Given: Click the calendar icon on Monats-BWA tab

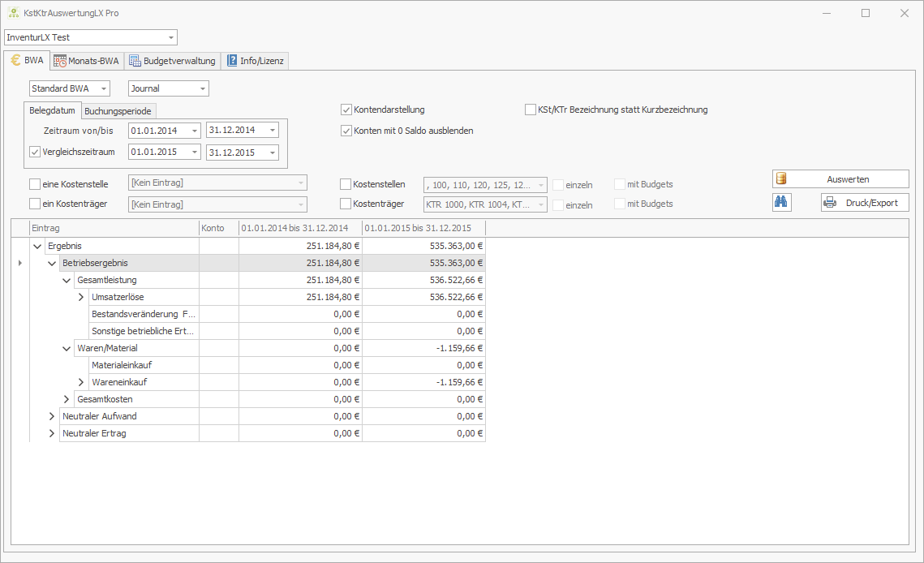Looking at the screenshot, I should coord(60,61).
